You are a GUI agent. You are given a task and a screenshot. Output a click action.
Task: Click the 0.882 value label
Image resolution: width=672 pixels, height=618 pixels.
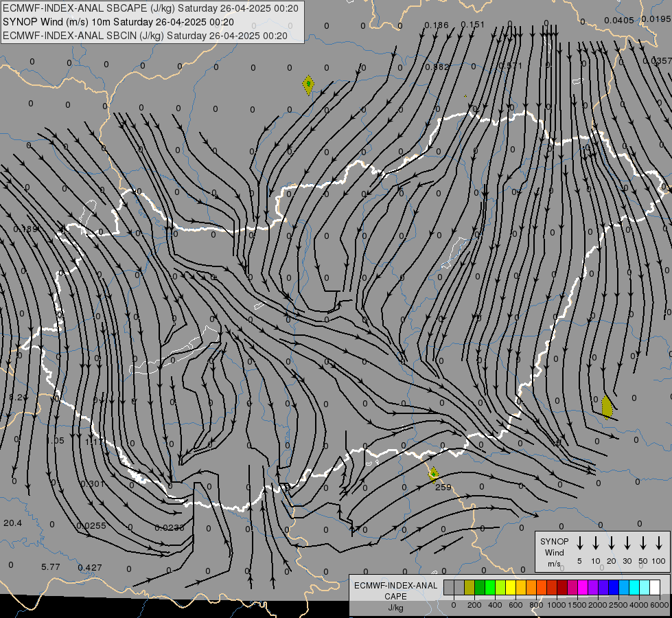437,67
